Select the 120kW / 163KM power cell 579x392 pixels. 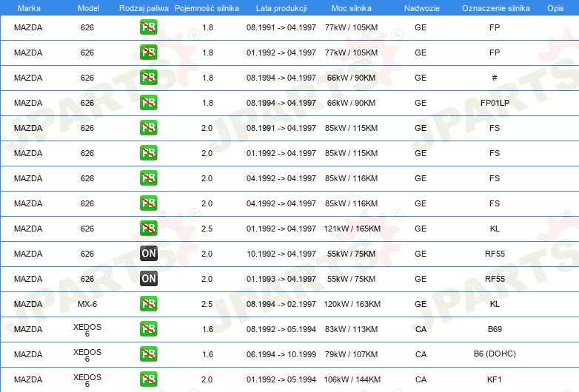[352, 304]
